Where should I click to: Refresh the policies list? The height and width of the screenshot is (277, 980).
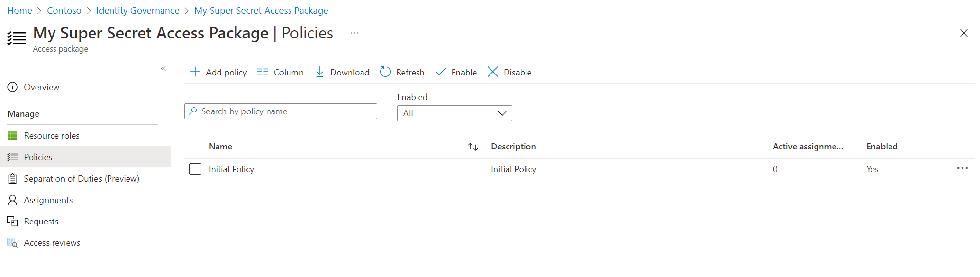[x=402, y=72]
